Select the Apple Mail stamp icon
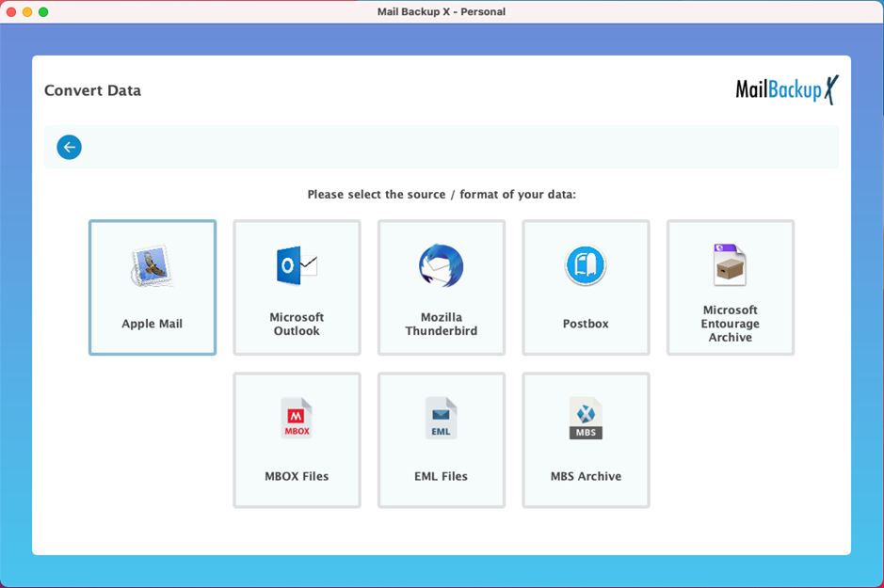 point(152,266)
